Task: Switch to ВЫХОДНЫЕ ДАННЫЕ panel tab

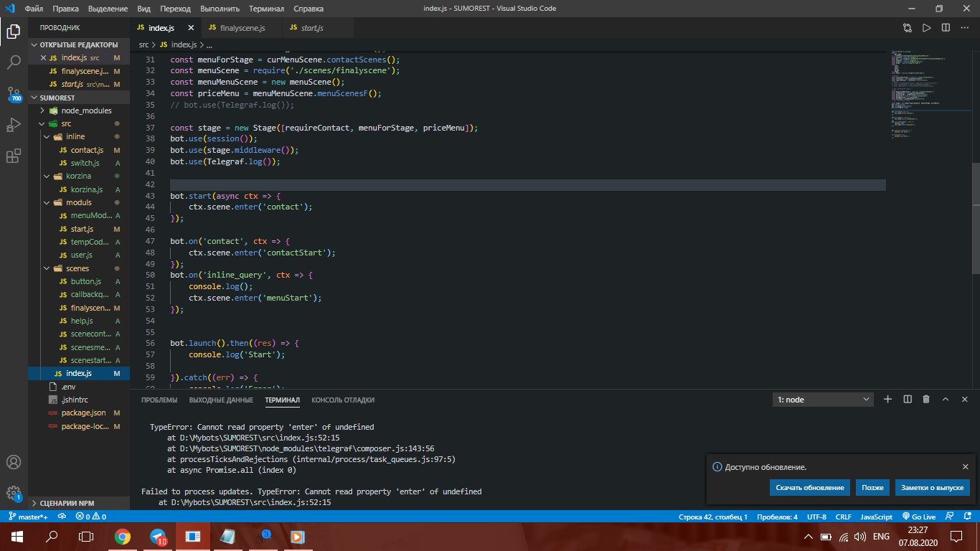Action: click(x=221, y=400)
